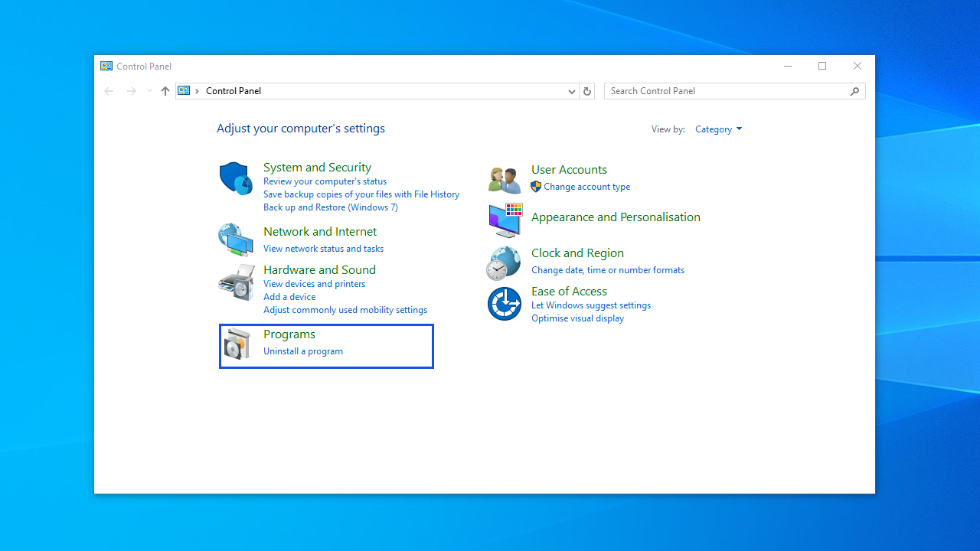
Task: Open Hardware and Sound category
Action: pyautogui.click(x=319, y=269)
